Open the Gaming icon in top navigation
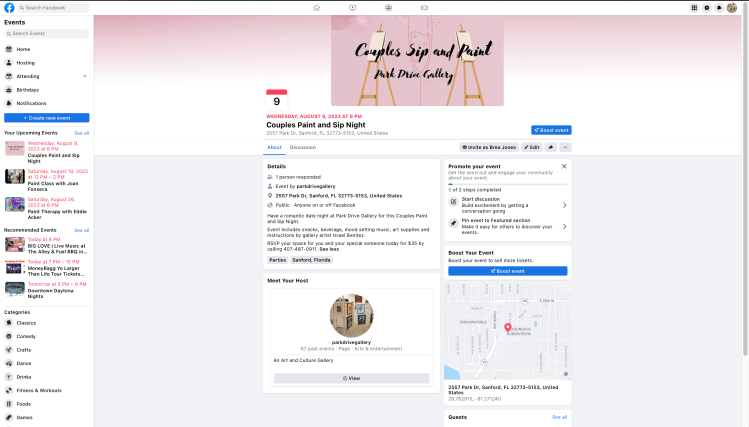Image resolution: width=749 pixels, height=427 pixels. click(x=424, y=8)
